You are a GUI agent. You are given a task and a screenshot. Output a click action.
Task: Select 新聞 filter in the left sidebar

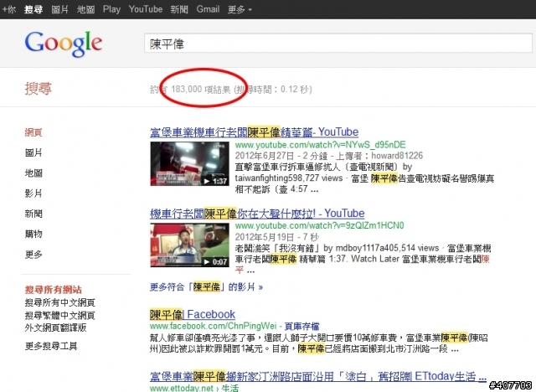33,214
